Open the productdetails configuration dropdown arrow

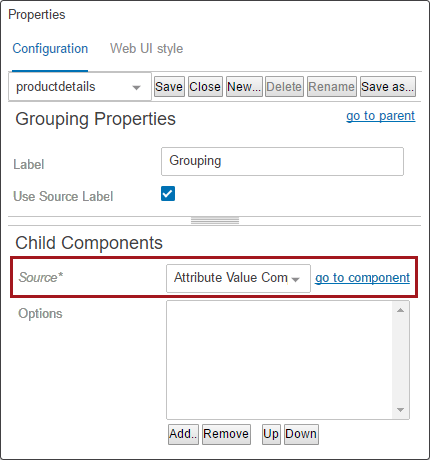click(x=136, y=88)
